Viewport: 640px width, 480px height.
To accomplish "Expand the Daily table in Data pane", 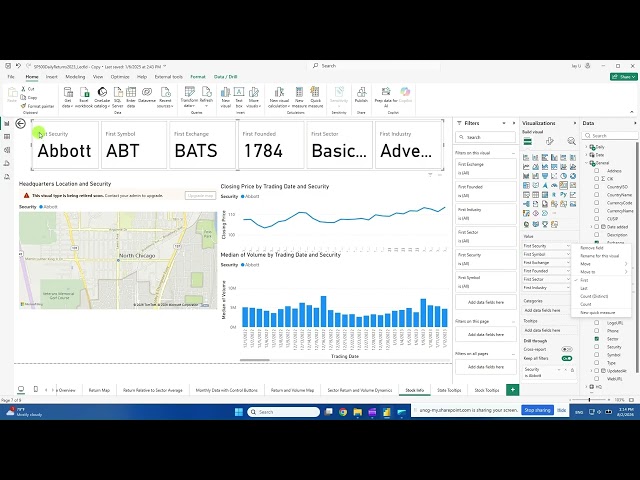I will click(x=587, y=147).
